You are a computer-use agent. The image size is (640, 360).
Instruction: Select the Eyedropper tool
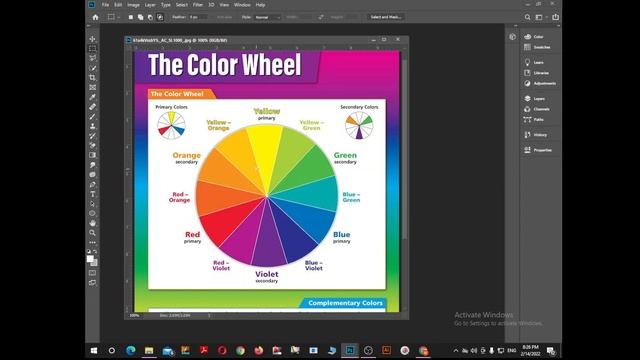coord(93,97)
